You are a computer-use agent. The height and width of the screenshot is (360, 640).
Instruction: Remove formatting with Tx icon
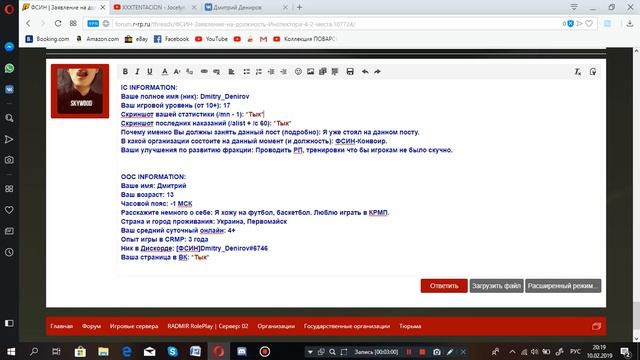click(x=578, y=71)
